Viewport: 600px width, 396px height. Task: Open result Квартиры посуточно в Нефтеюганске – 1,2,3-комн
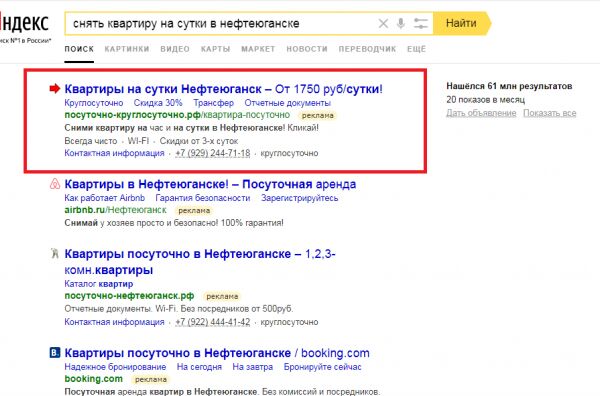[x=200, y=262]
